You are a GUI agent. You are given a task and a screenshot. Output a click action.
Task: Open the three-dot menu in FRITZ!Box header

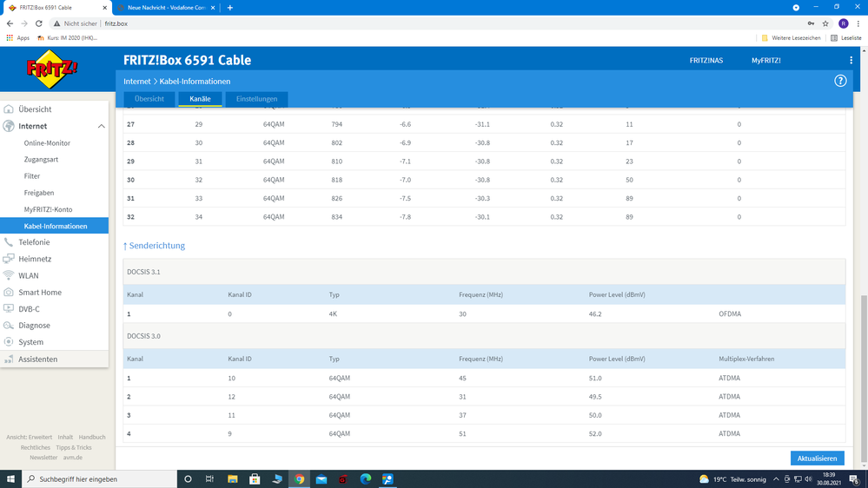pyautogui.click(x=851, y=60)
